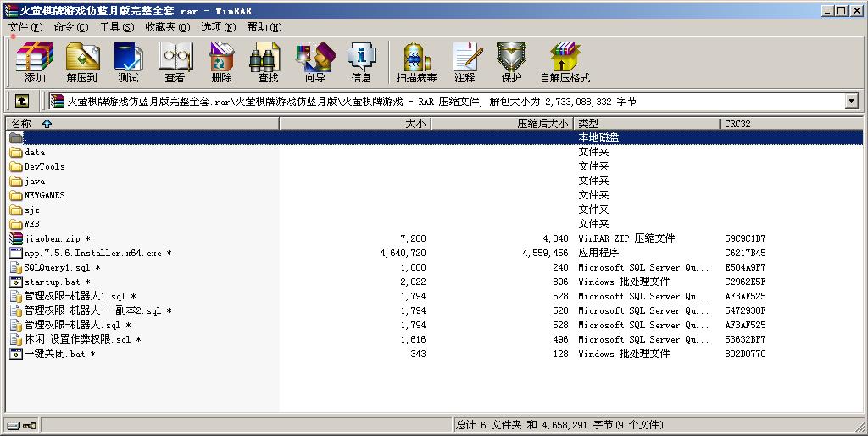Click the Protect (保护) archive icon

[x=511, y=62]
